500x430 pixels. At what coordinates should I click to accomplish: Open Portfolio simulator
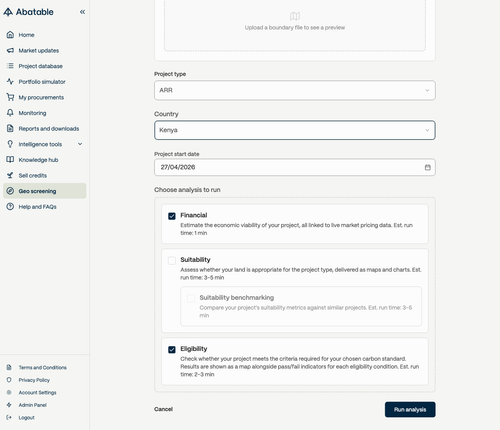coord(45,82)
